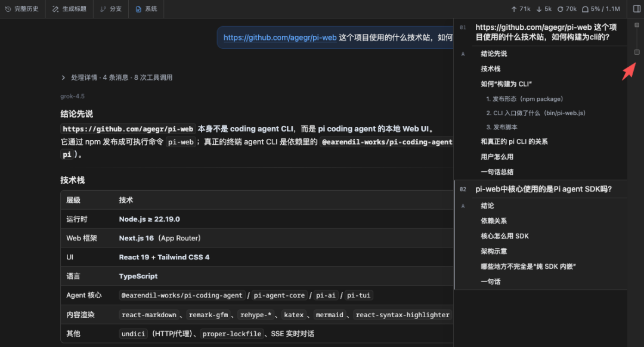
Task: Go to outline item 2. CLI 入口做了什么
Action: 535,113
